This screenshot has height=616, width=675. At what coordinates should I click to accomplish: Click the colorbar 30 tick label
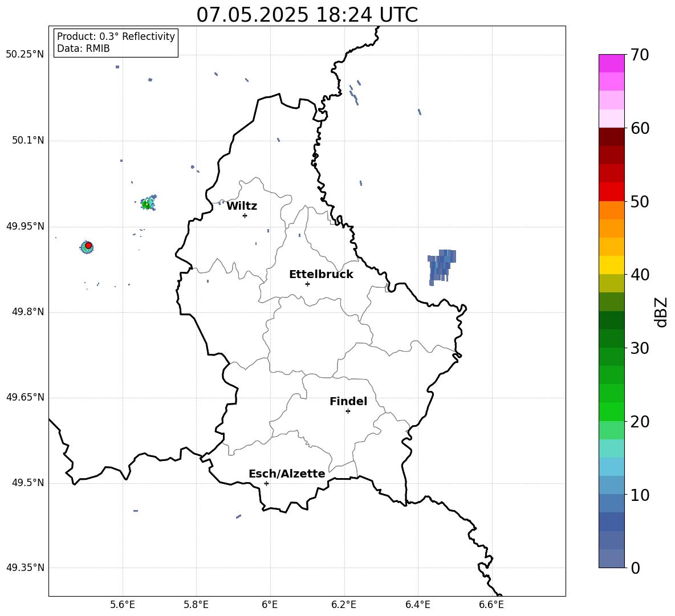coord(640,348)
